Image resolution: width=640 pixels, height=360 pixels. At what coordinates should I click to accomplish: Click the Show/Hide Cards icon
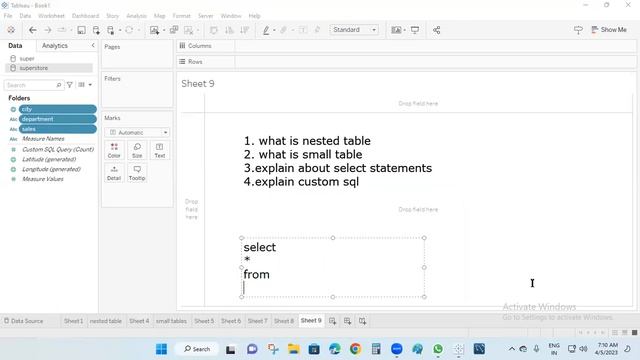396,30
